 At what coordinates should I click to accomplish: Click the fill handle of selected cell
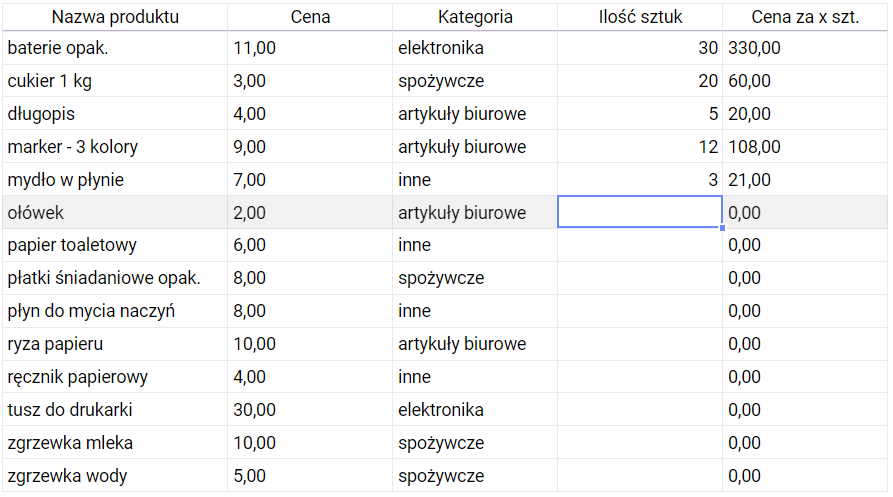click(722, 228)
